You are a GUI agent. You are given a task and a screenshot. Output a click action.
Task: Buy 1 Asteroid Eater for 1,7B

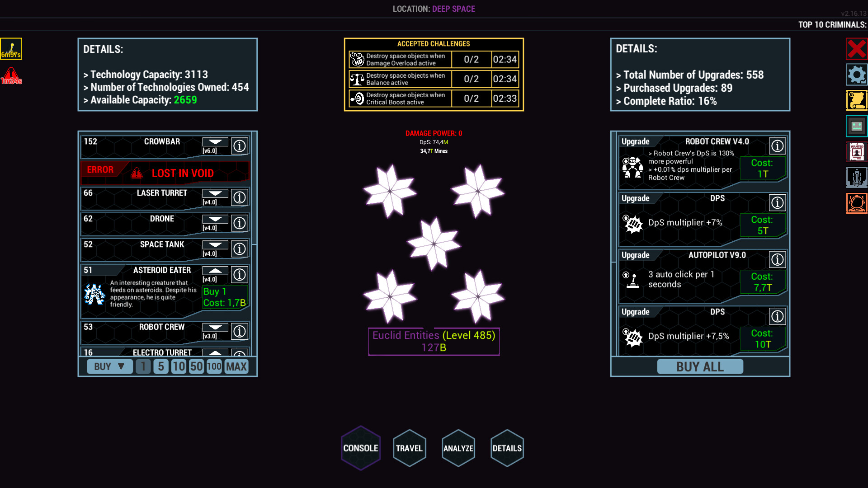[x=225, y=297]
